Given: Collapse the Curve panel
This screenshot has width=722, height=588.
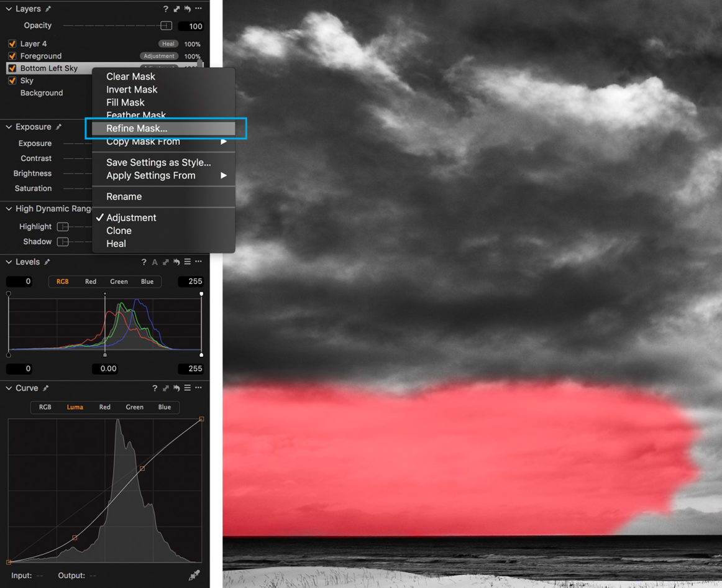Looking at the screenshot, I should click(8, 388).
